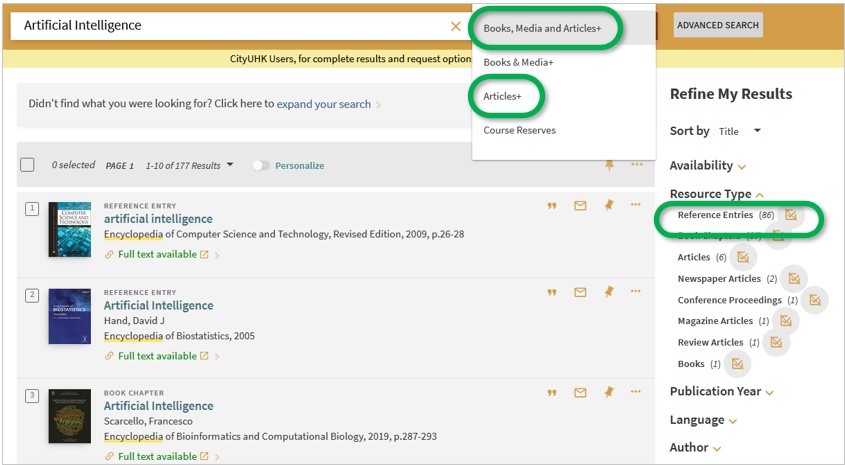The height and width of the screenshot is (465, 845).
Task: Pin the third result, Scarcello book chapter
Action: 608,393
